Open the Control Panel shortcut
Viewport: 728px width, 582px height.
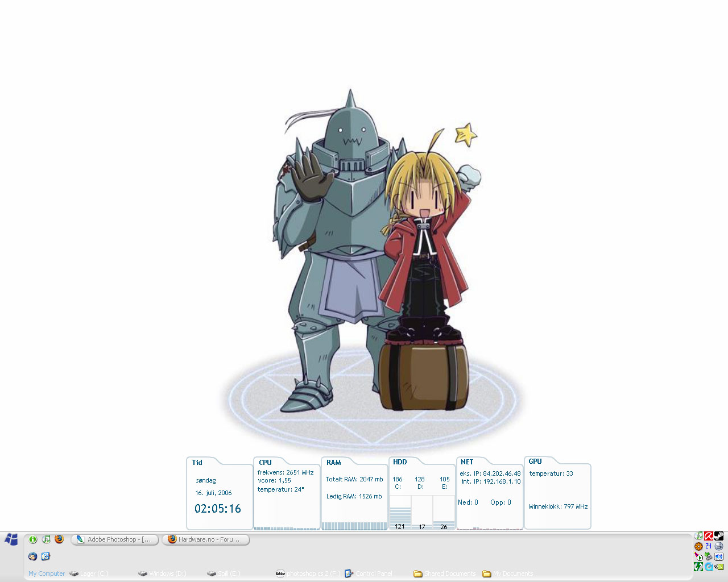tap(369, 573)
